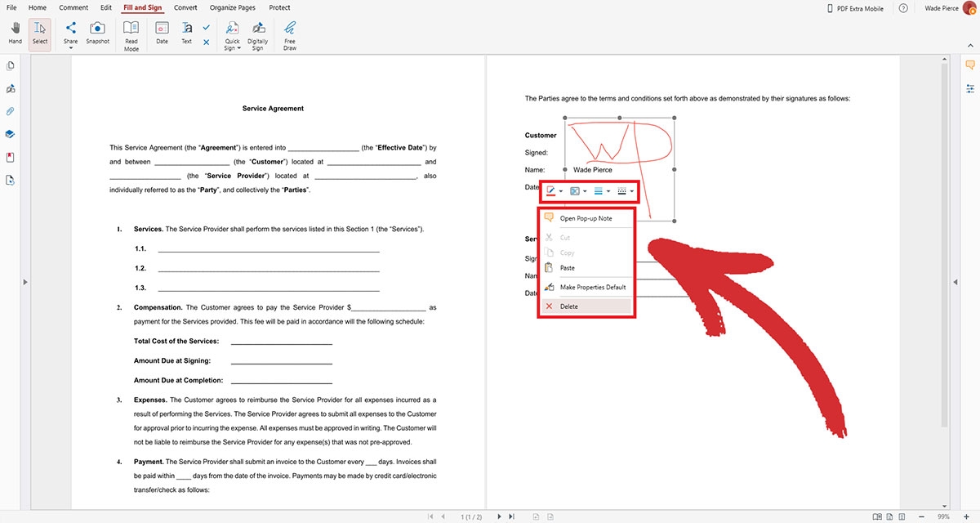Open the layers panel in left sidebar
The height and width of the screenshot is (523, 980).
[11, 134]
